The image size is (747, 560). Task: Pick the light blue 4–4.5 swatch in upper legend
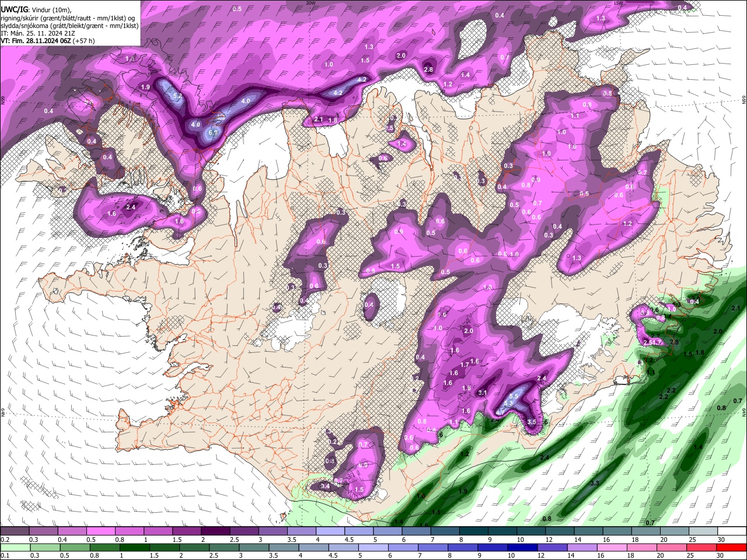pyautogui.click(x=330, y=531)
